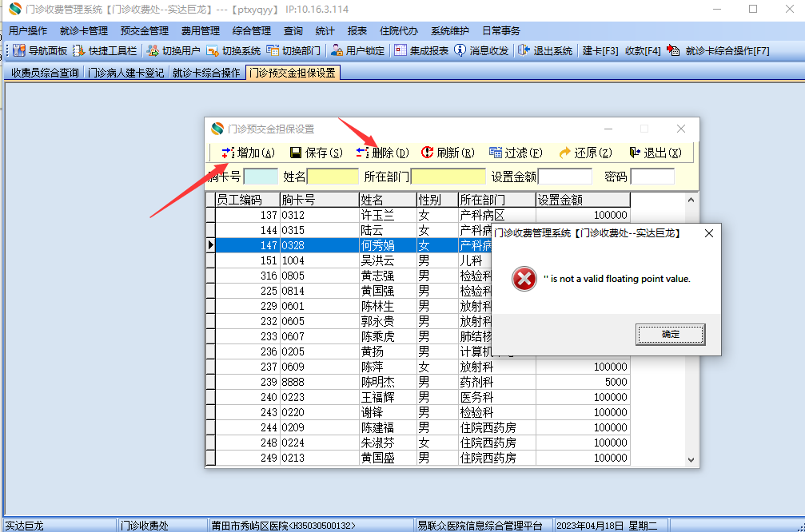Open the 日常事务 menu
This screenshot has height=532, width=805.
(x=501, y=31)
